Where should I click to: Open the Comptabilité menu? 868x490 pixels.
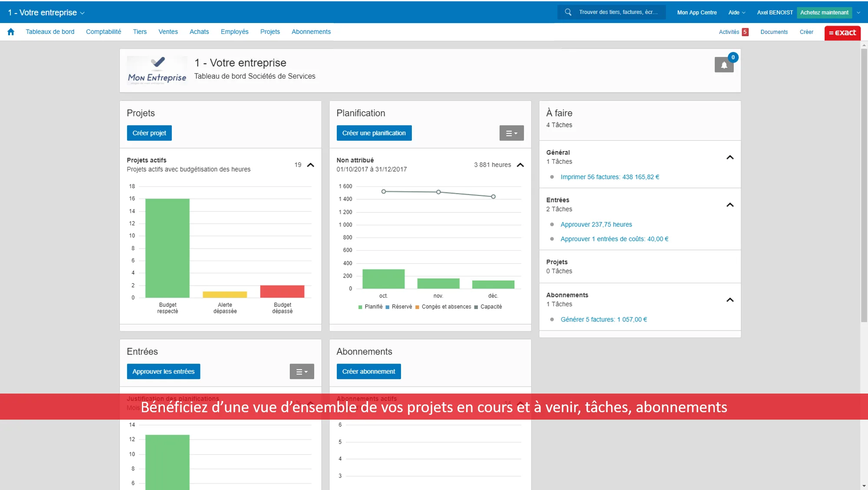pos(103,32)
